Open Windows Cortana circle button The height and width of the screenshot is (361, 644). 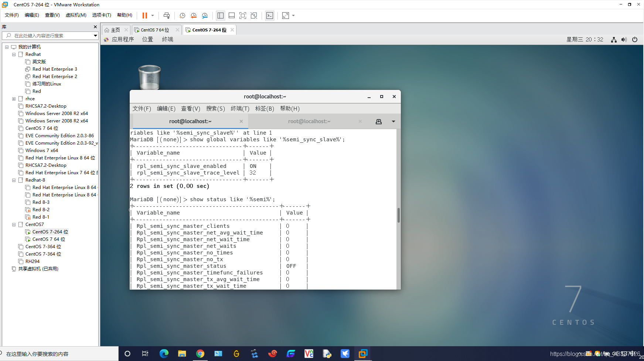pos(127,354)
